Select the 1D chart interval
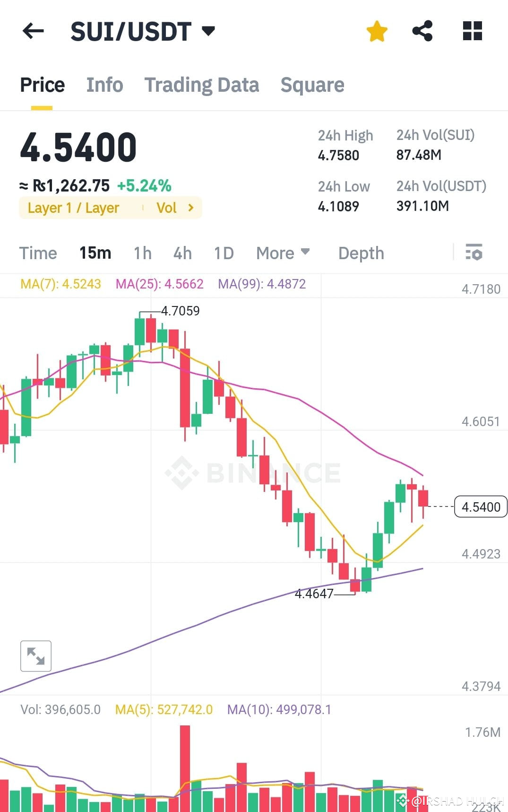The image size is (508, 812). click(x=224, y=253)
